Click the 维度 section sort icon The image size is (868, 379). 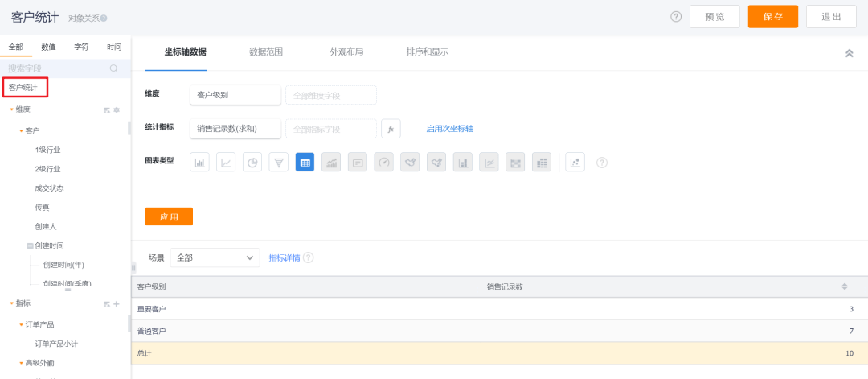pyautogui.click(x=107, y=109)
